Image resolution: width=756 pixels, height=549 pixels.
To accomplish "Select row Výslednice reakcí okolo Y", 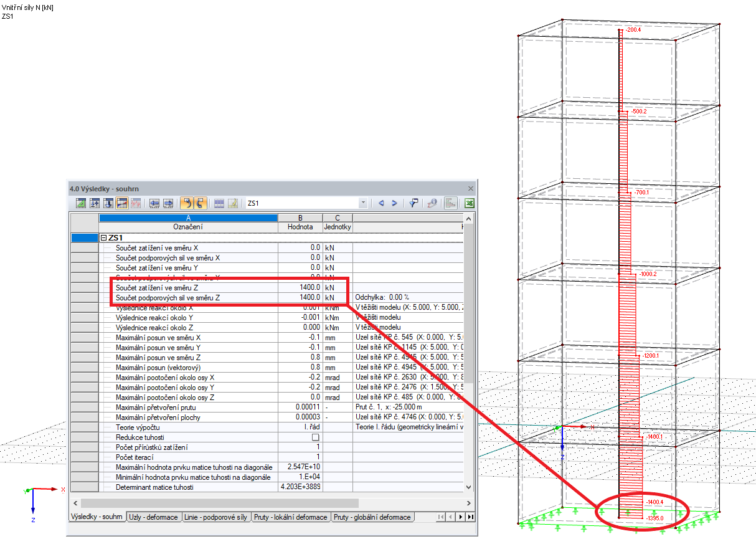I will pos(268,317).
